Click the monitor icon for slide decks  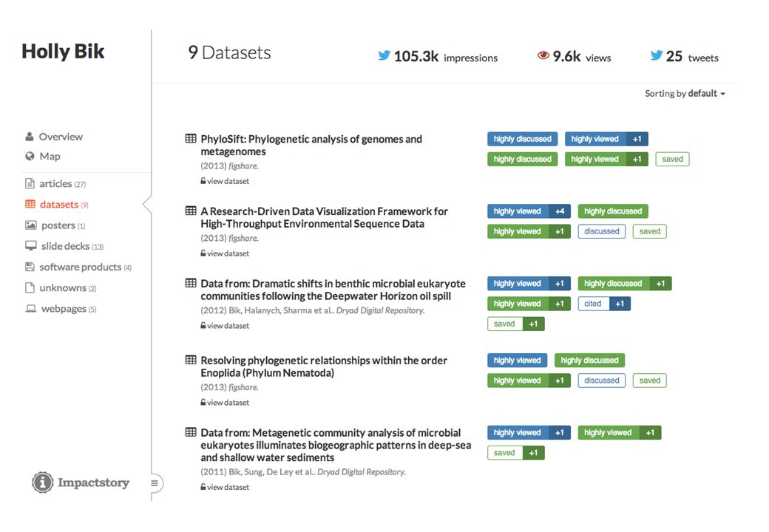tap(31, 246)
